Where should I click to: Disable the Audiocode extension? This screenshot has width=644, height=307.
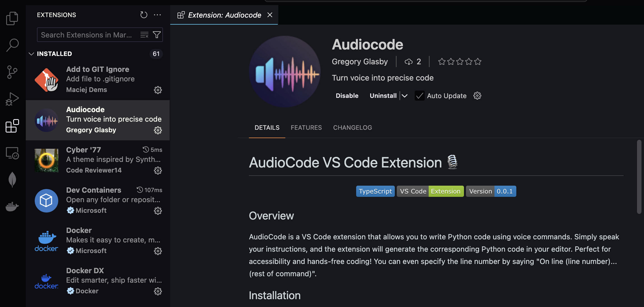pos(347,96)
